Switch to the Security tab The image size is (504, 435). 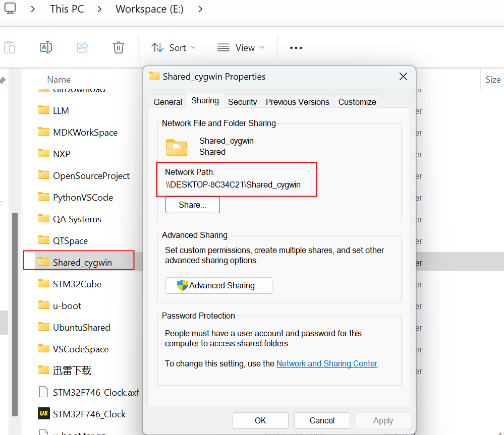point(242,101)
